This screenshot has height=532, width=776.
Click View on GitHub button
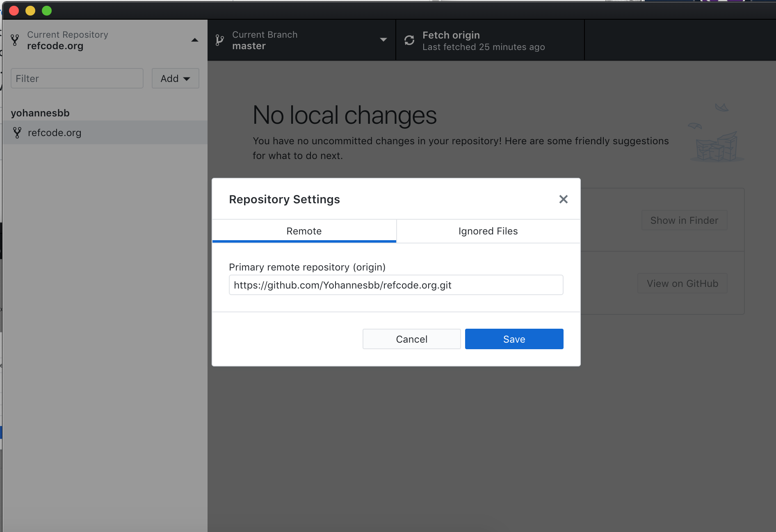tap(682, 284)
